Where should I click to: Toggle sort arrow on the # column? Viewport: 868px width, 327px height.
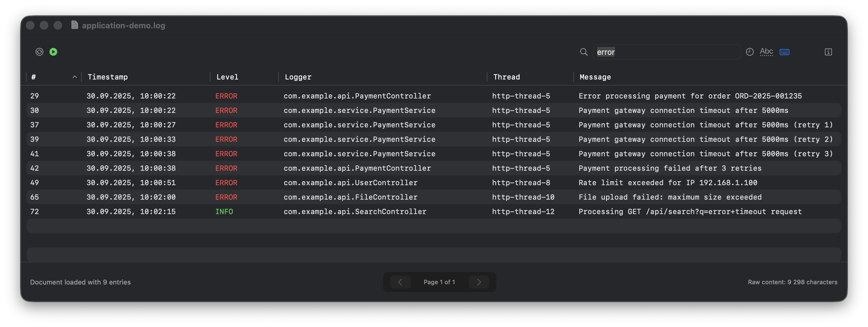coord(74,77)
